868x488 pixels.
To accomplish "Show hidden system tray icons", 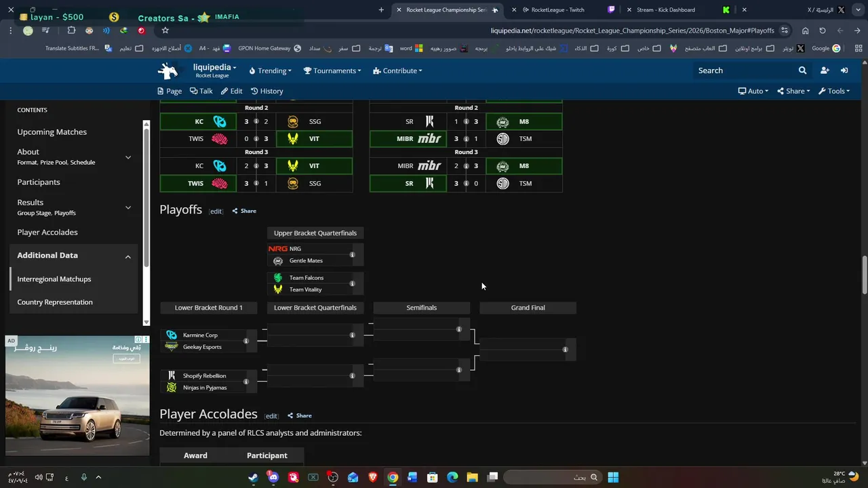I will pos(98,477).
